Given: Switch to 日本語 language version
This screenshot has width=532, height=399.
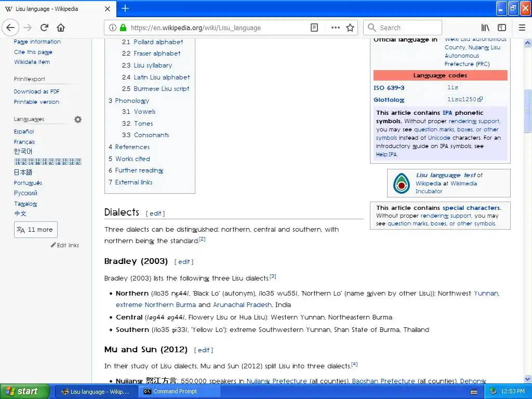Looking at the screenshot, I should tap(23, 172).
